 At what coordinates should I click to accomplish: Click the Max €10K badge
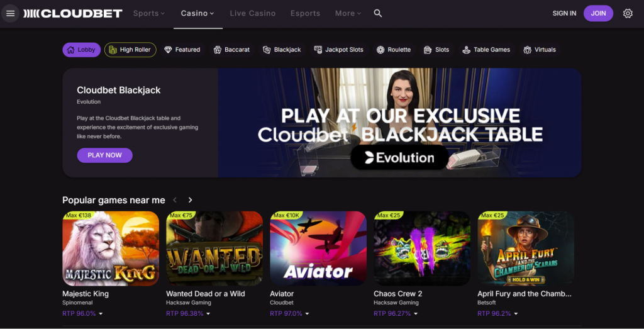(286, 215)
